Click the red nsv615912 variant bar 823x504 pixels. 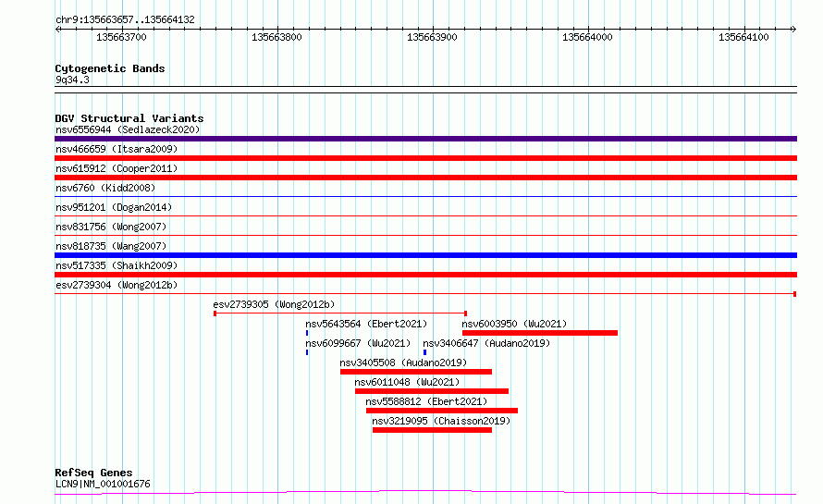tap(425, 178)
